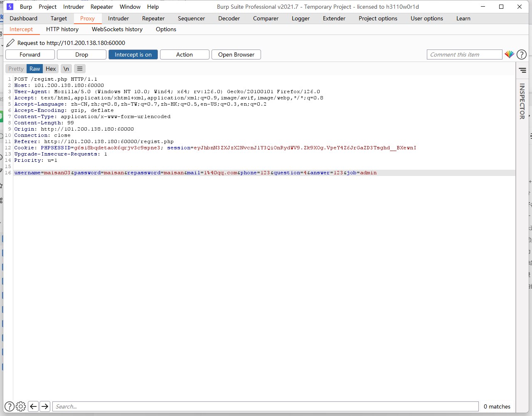The width and height of the screenshot is (532, 416).
Task: Open the Project options tab
Action: point(378,18)
